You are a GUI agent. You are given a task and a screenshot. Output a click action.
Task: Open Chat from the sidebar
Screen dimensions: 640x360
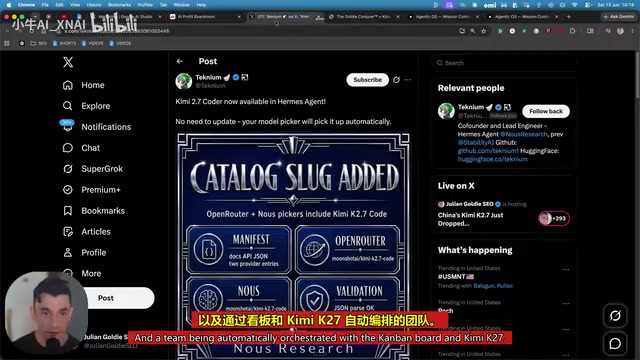(81, 148)
